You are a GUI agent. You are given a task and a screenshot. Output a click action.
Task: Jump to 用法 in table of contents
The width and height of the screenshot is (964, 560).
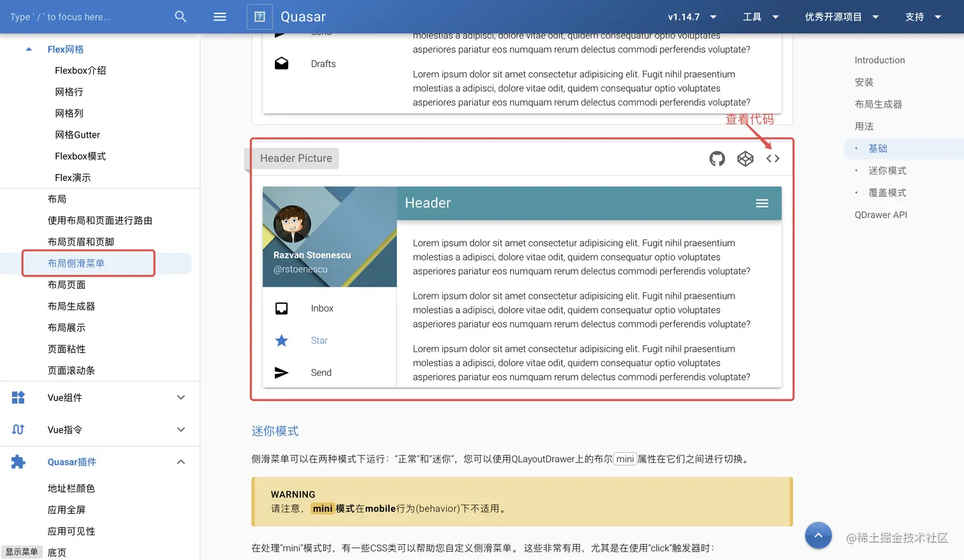point(864,126)
